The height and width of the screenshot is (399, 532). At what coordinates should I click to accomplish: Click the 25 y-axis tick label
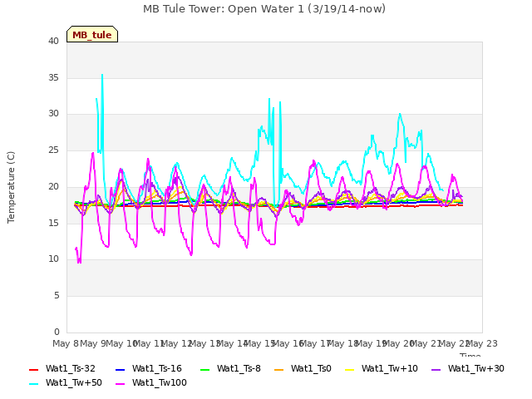point(53,150)
